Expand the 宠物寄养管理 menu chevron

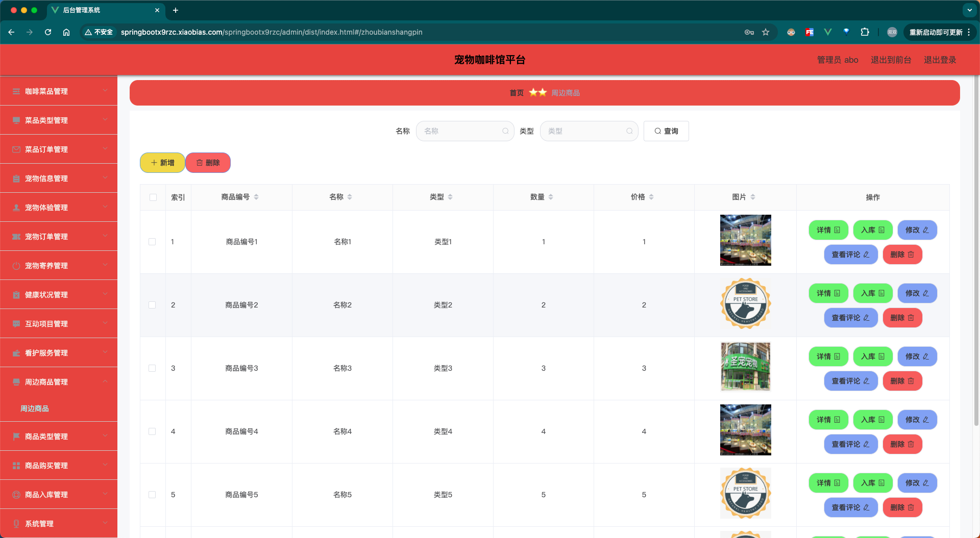(x=105, y=265)
